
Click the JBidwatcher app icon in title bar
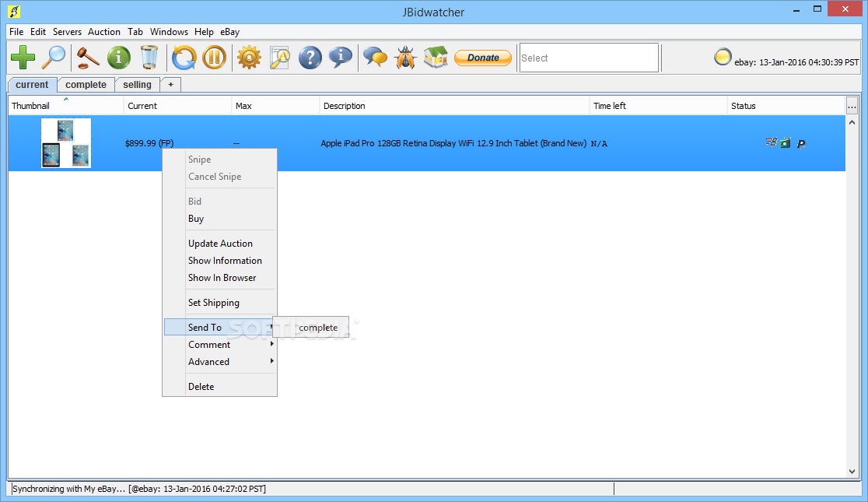click(14, 11)
